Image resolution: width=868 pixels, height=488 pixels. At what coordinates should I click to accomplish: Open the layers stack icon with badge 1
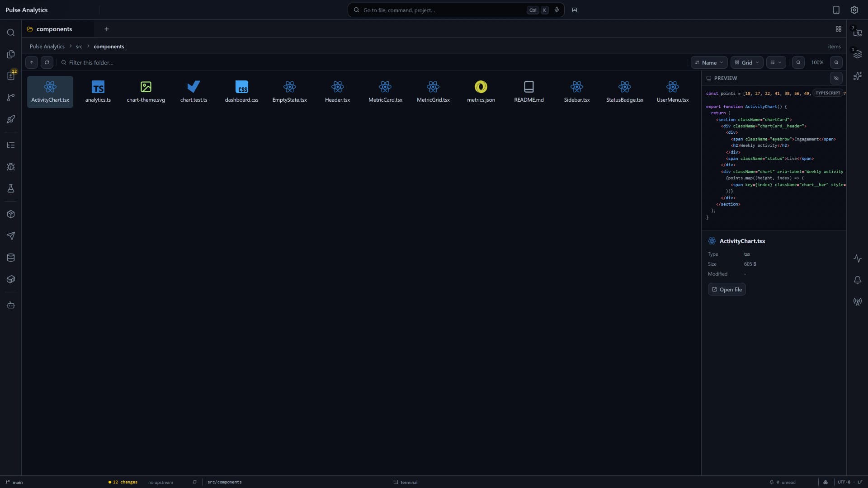858,54
